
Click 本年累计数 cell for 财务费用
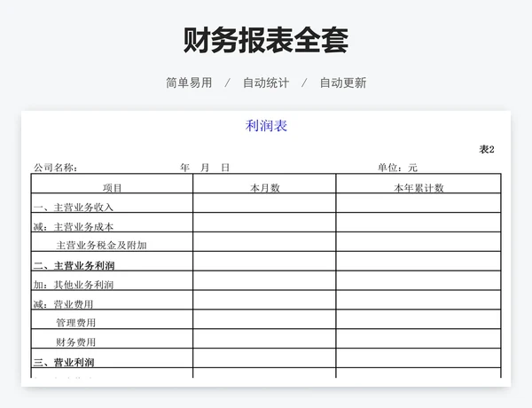tap(419, 339)
